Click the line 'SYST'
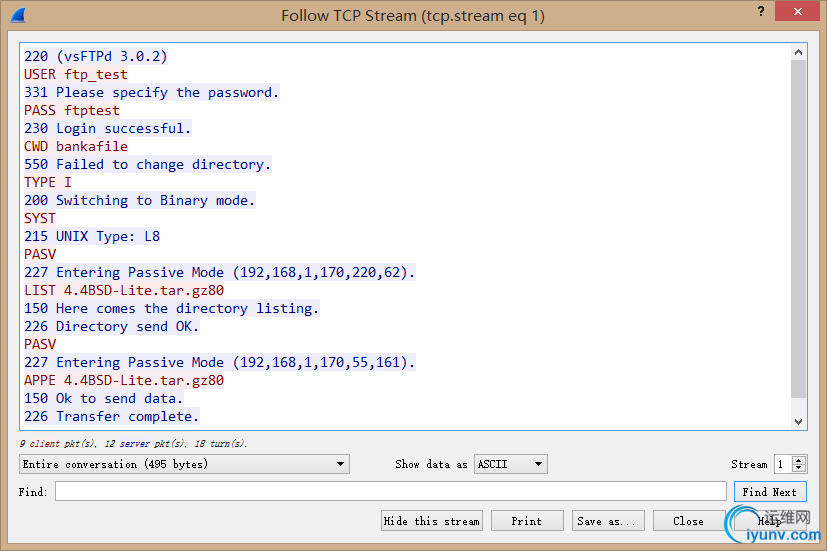This screenshot has height=551, width=827. point(40,218)
